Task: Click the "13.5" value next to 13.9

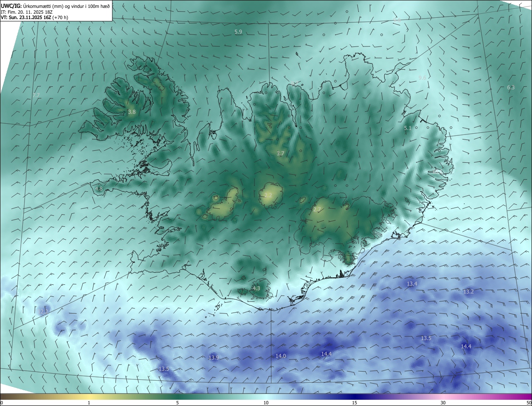Action: 164,369
